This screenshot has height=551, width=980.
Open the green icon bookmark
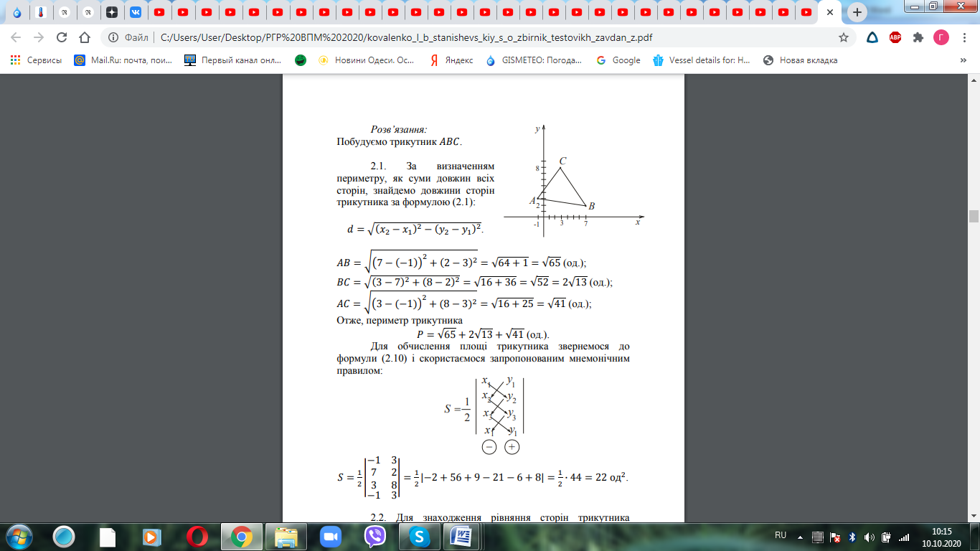(x=301, y=60)
